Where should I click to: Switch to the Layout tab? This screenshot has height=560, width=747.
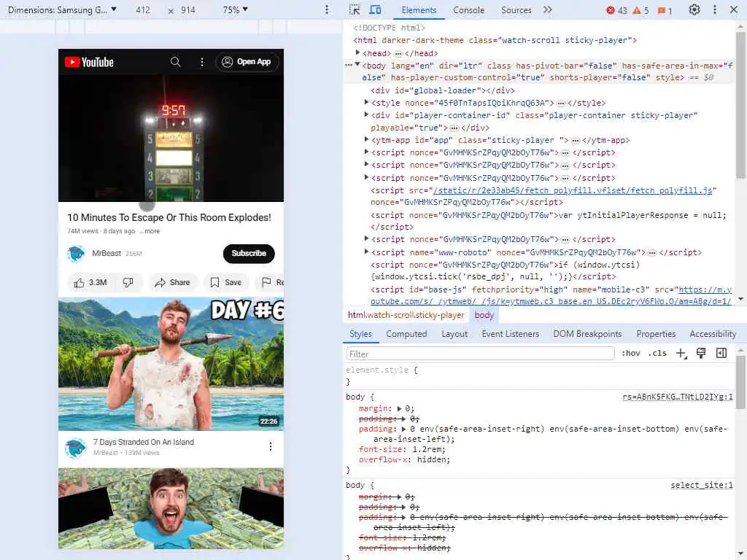tap(454, 334)
